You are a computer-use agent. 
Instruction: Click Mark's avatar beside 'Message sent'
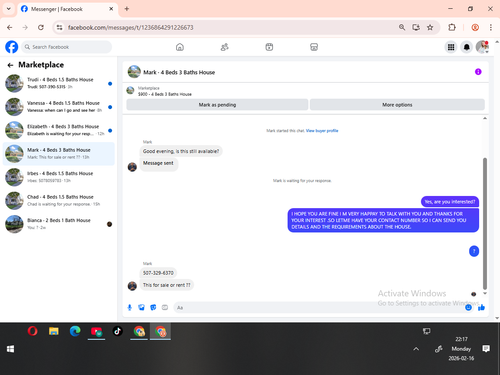click(x=132, y=167)
